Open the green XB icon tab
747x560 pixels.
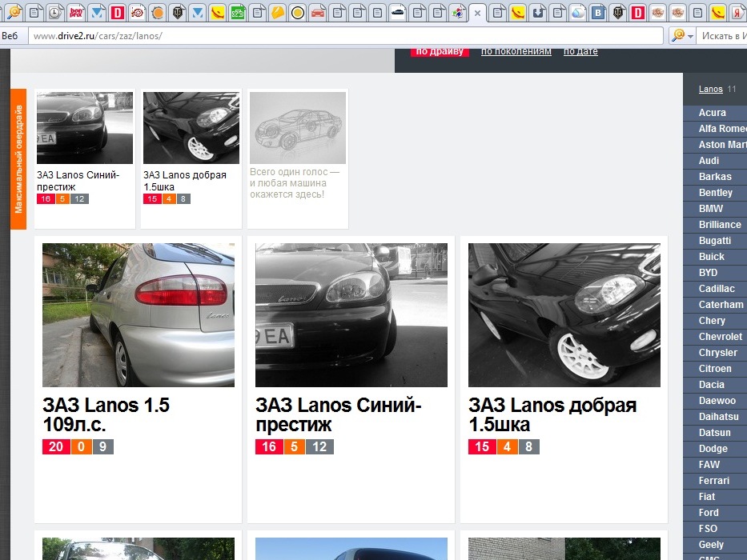pos(238,12)
